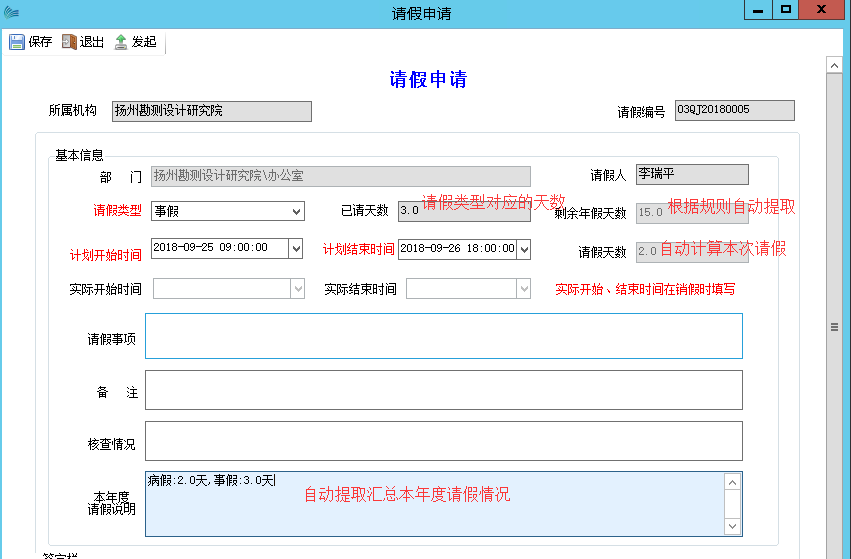Open the 实际开始时间 dropdown arrow
The width and height of the screenshot is (851, 559).
[x=297, y=289]
